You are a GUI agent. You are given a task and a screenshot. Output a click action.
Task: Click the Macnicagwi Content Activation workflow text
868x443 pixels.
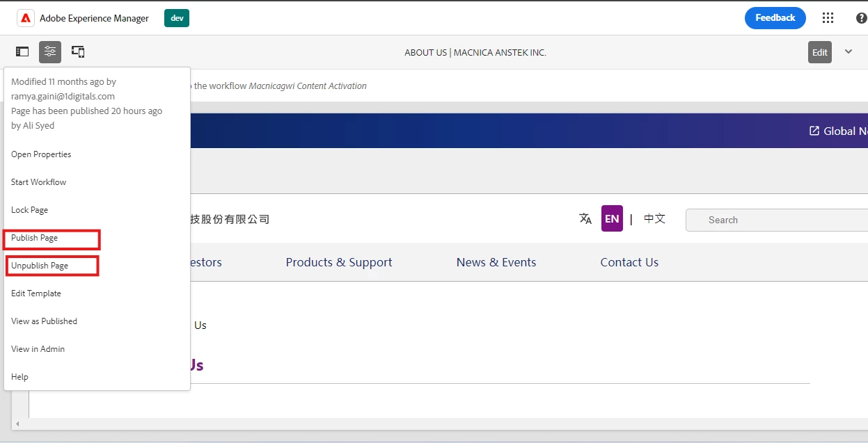(308, 86)
